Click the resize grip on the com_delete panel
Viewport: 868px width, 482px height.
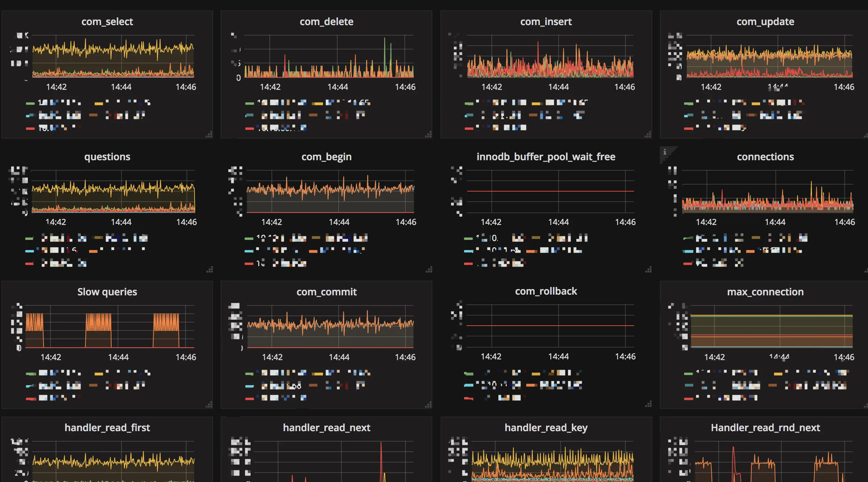click(x=428, y=134)
